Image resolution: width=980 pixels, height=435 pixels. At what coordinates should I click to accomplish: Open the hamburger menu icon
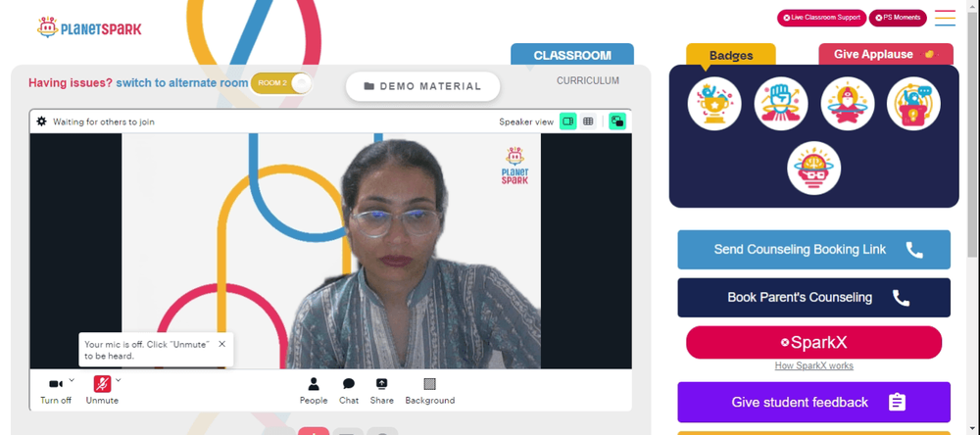pyautogui.click(x=945, y=18)
